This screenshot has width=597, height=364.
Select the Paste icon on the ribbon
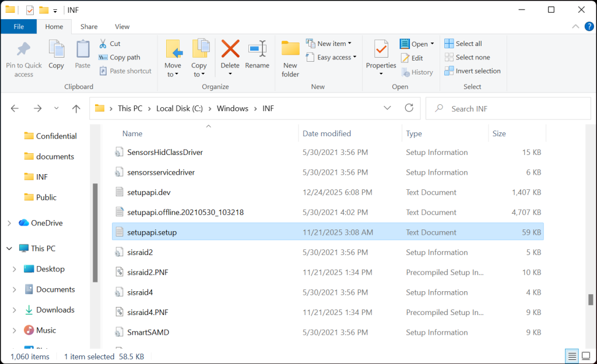click(x=82, y=55)
